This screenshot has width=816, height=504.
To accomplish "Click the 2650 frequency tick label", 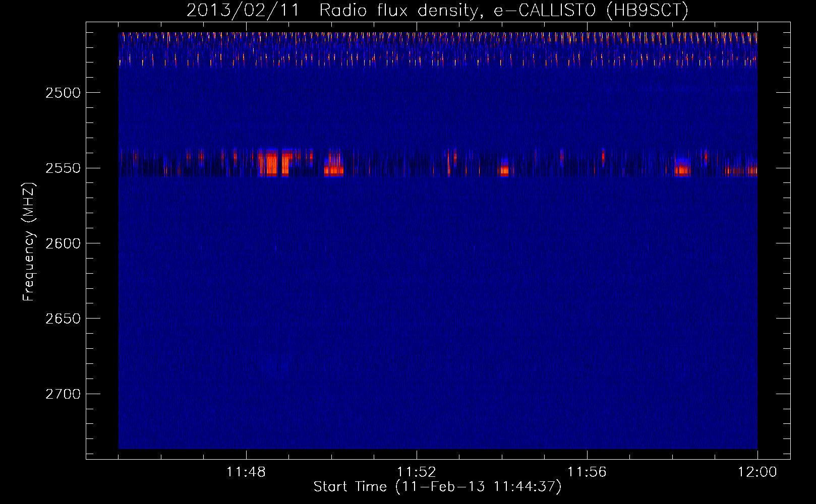I will click(x=63, y=319).
